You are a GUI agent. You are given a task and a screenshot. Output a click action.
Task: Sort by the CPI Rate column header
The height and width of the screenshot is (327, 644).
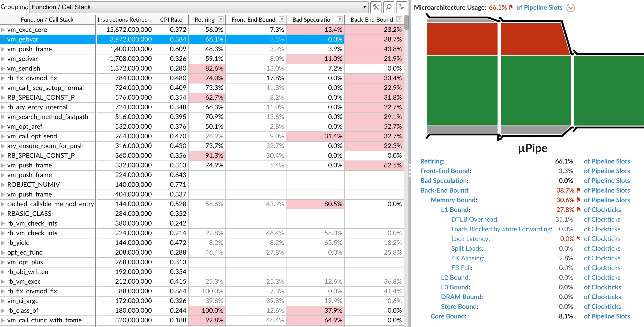(x=171, y=20)
